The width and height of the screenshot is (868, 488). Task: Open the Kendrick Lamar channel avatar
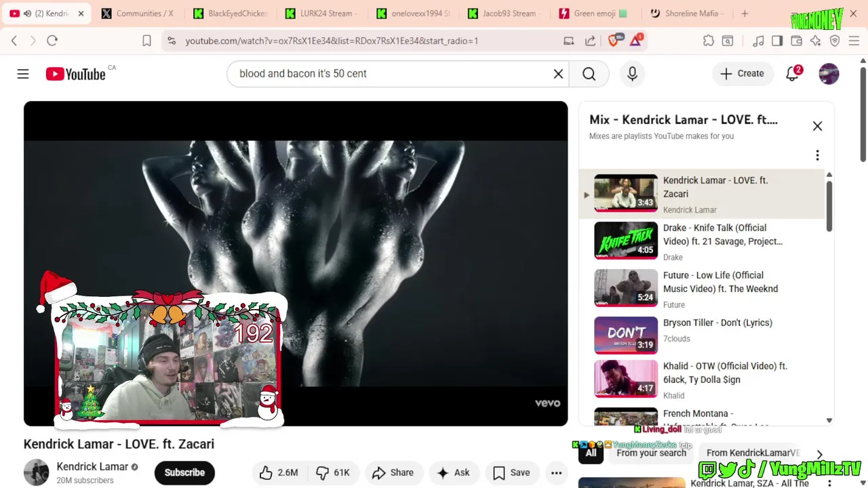36,472
